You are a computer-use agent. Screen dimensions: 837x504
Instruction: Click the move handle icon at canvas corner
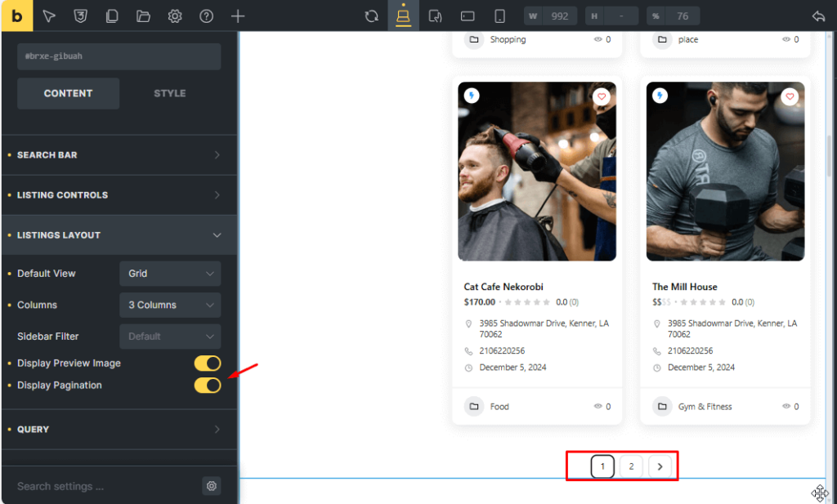[819, 493]
